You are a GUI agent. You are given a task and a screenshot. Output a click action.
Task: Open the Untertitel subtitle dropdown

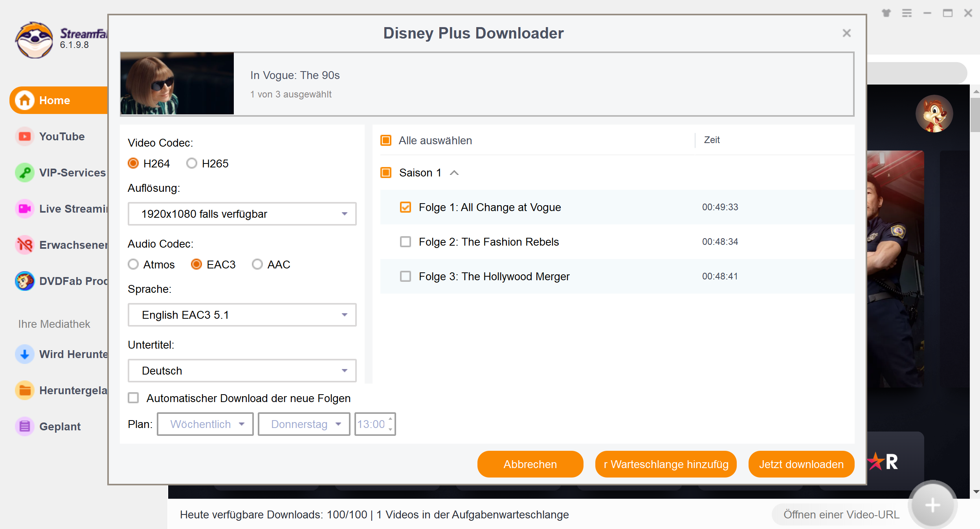[x=242, y=371]
